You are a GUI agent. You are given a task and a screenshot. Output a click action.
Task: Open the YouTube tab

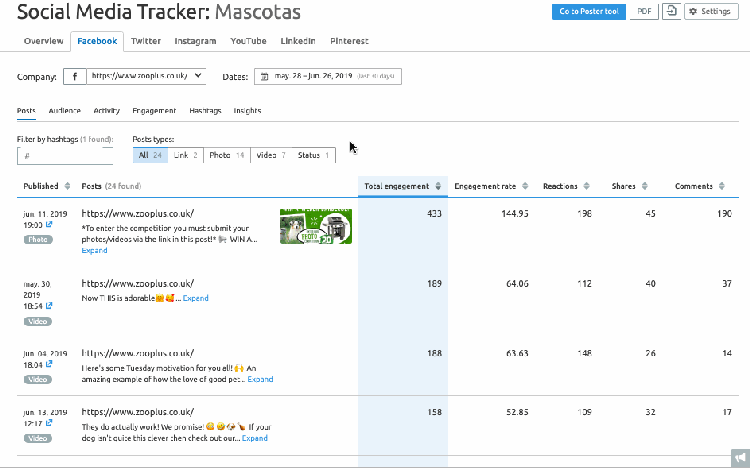(x=248, y=41)
